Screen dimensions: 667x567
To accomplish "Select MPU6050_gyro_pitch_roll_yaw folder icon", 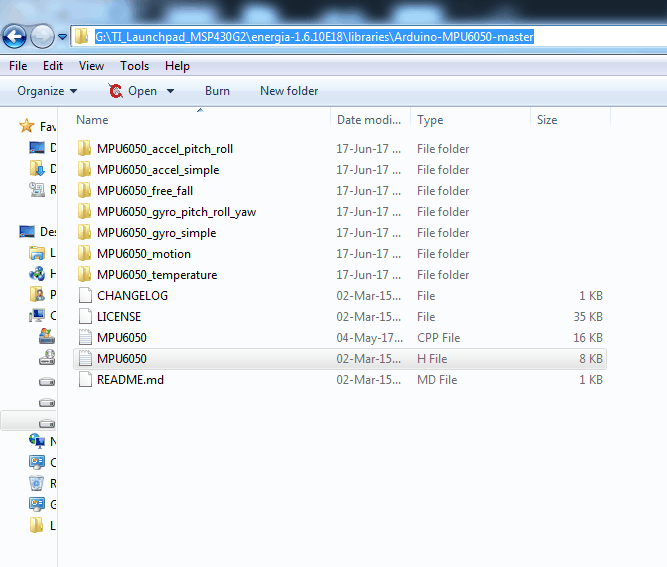I will (85, 211).
